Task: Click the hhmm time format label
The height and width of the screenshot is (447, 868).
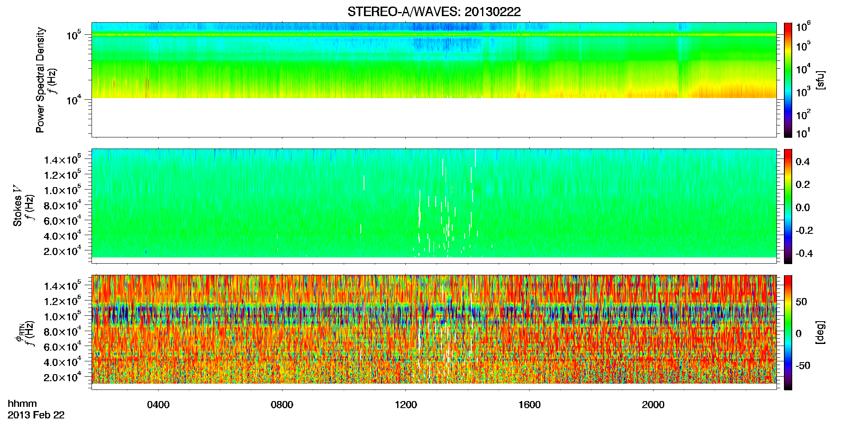Action: pyautogui.click(x=22, y=404)
